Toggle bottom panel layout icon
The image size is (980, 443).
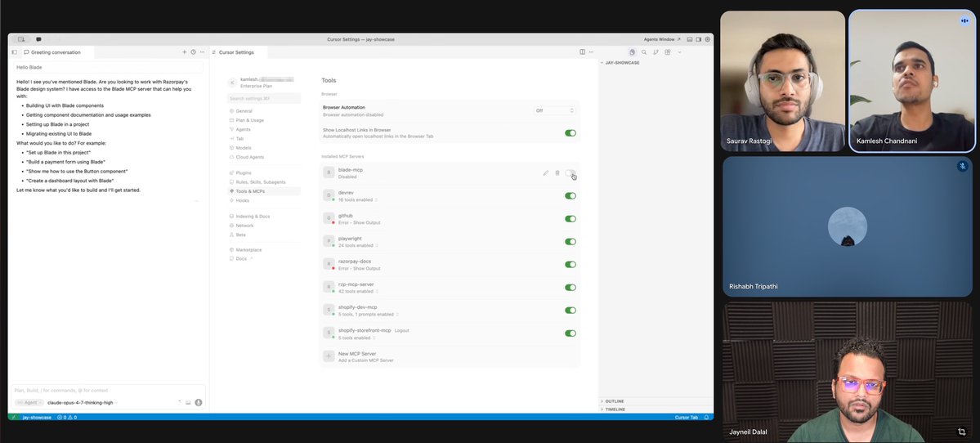tap(690, 39)
